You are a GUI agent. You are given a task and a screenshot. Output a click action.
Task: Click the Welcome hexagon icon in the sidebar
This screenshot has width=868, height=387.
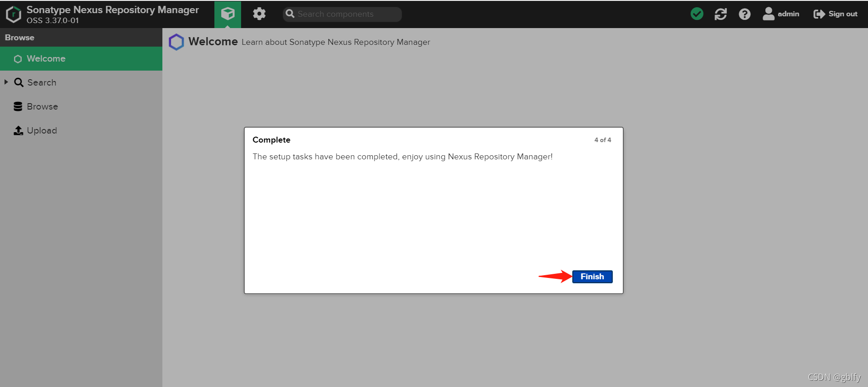coord(18,59)
